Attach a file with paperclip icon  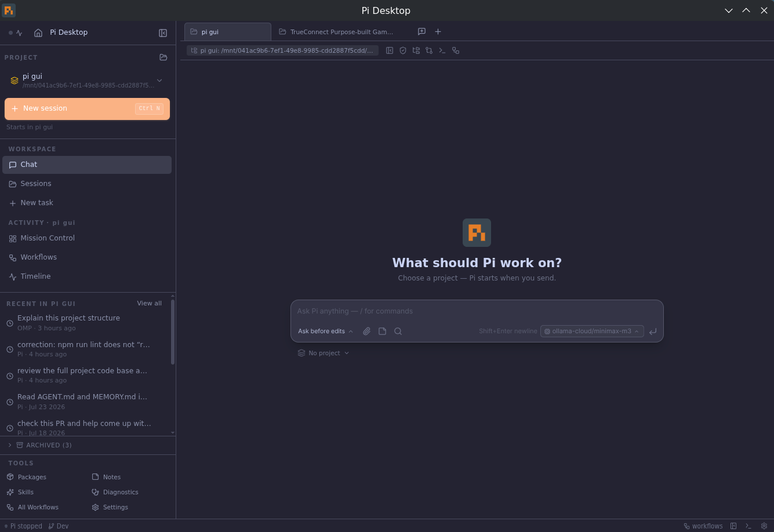(x=366, y=331)
